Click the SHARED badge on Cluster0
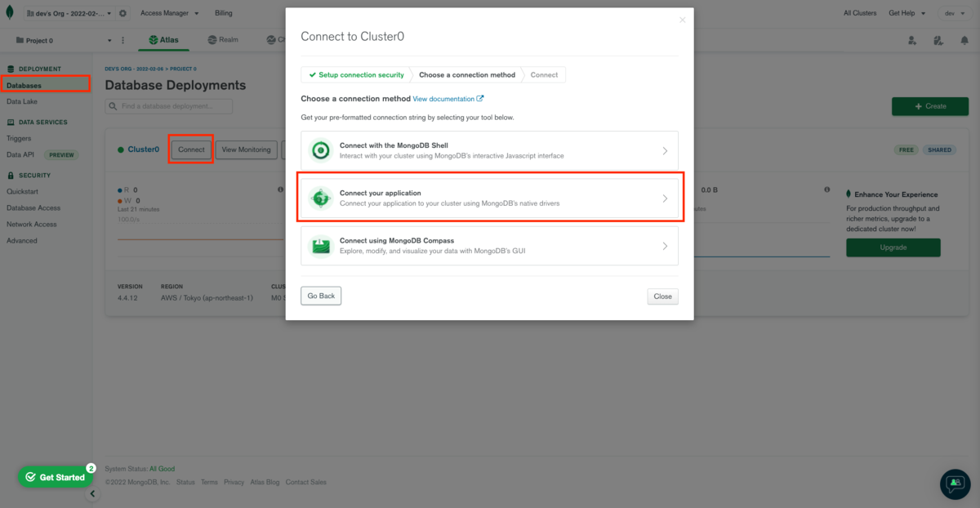The image size is (980, 508). click(x=939, y=150)
